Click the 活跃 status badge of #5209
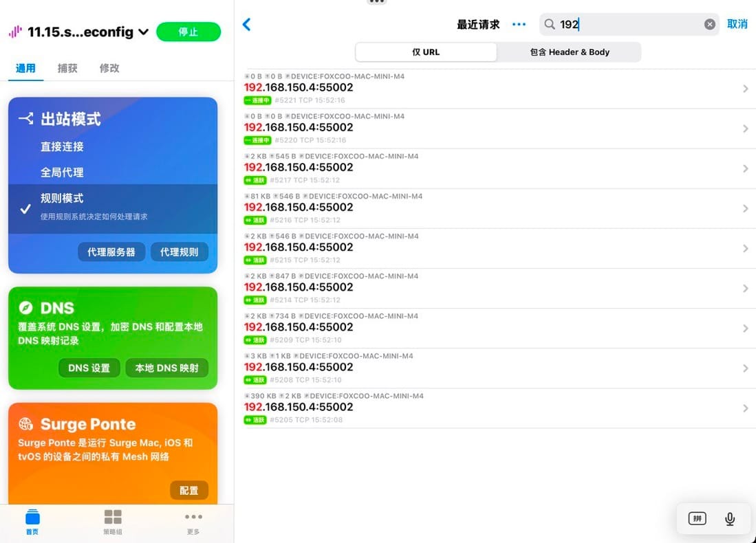 [255, 340]
